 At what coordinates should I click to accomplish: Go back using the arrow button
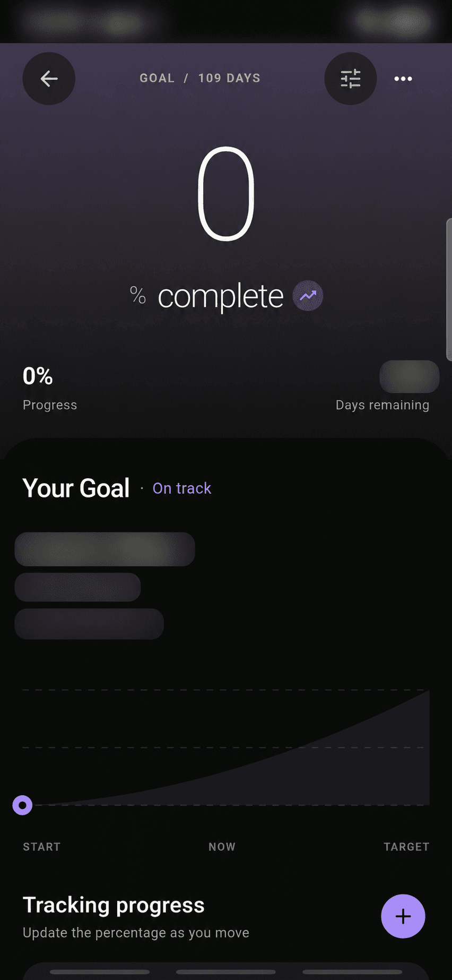[x=49, y=79]
